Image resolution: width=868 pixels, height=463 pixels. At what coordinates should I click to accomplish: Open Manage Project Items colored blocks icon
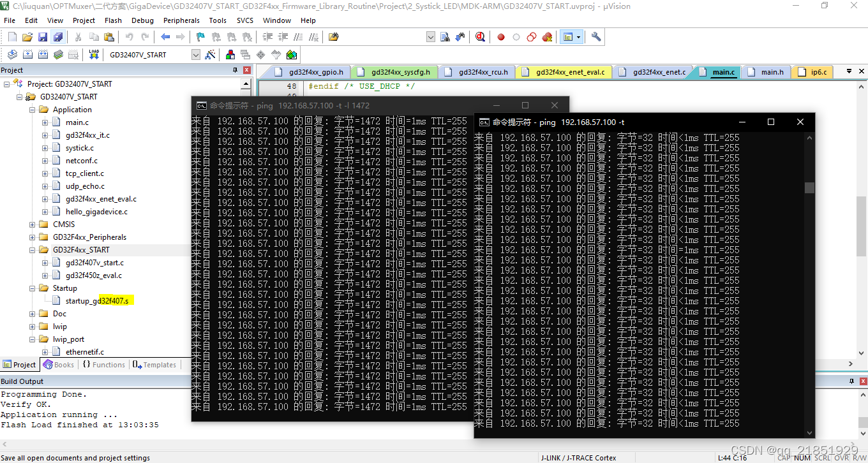(230, 55)
